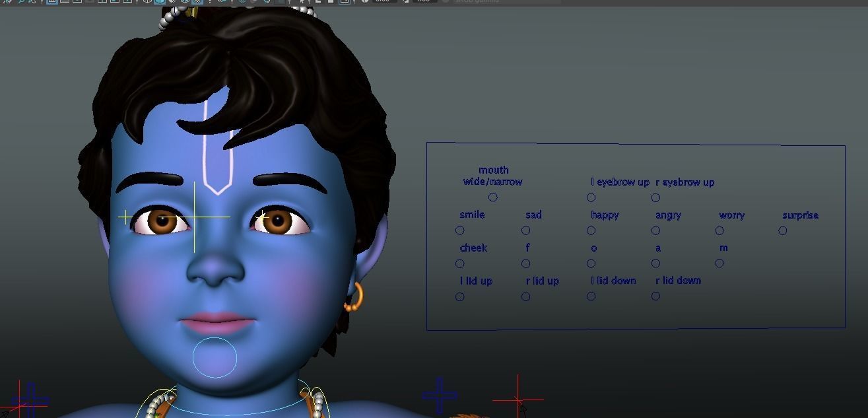Click the smile control circle
868x418 pixels.
pos(459,230)
